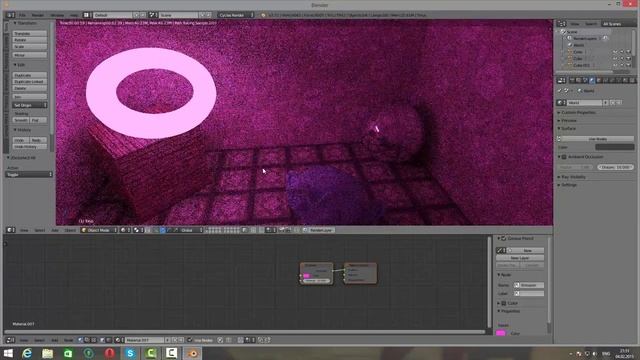This screenshot has height=360, width=640.
Task: Click the Windows Start button
Action: click(x=8, y=353)
